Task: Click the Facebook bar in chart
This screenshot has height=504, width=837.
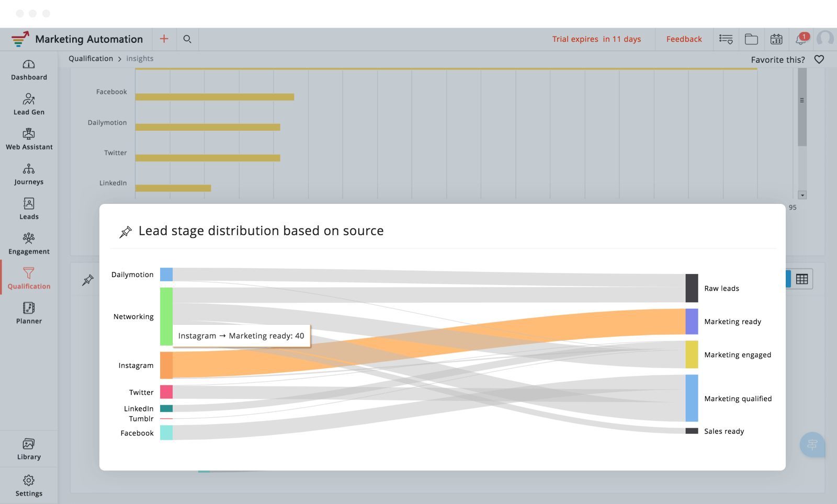Action: pyautogui.click(x=214, y=97)
